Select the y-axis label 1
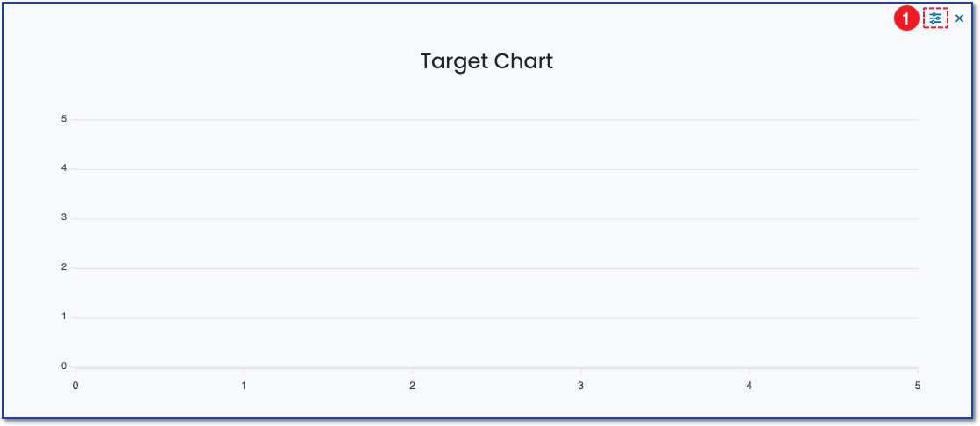 tap(64, 316)
